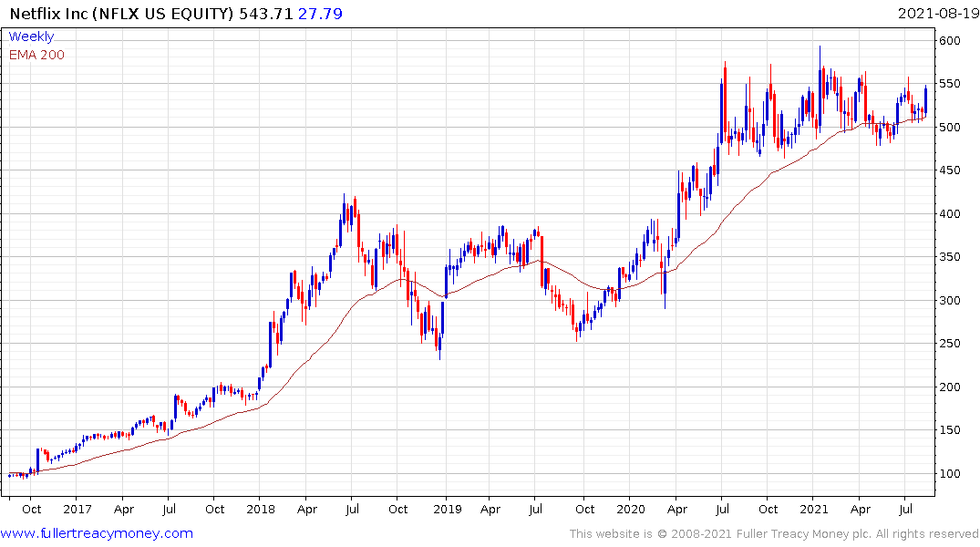Select the price change value 27.79
The height and width of the screenshot is (547, 980).
tap(320, 14)
